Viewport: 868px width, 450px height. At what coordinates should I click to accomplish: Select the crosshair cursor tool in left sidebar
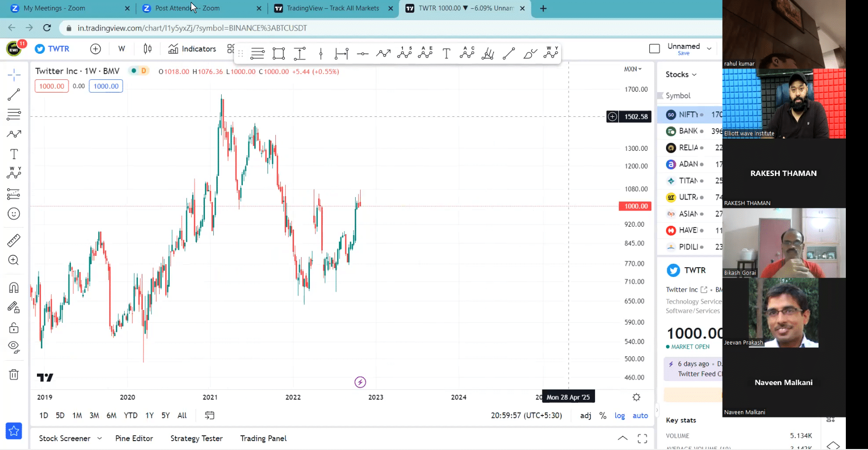point(14,75)
